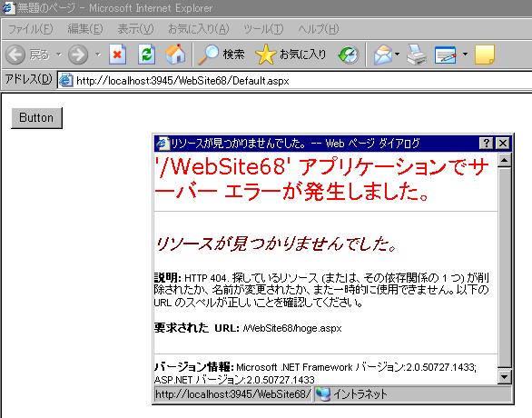Click the dialog help question mark button
Image resolution: width=532 pixels, height=418 pixels.
click(487, 144)
